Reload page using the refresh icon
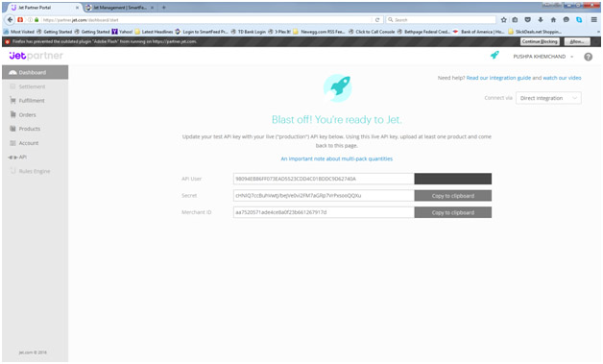Screen dimensions: 603x364 [x=377, y=19]
